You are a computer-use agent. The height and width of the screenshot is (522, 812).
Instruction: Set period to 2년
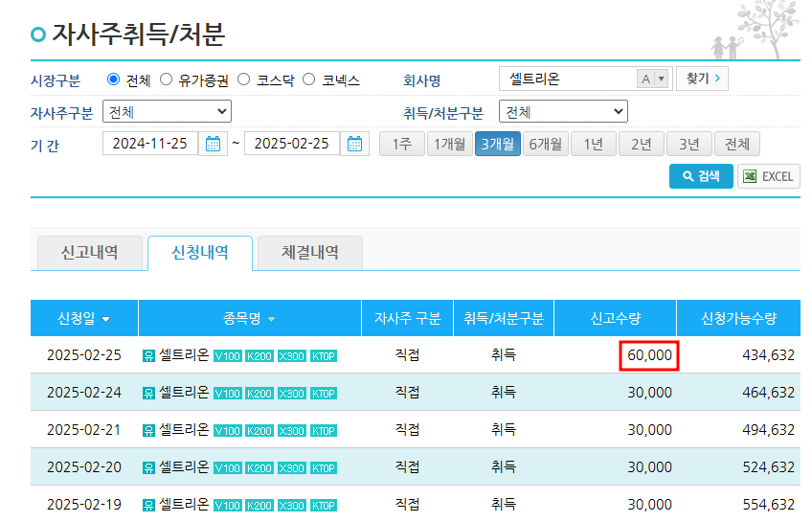642,144
